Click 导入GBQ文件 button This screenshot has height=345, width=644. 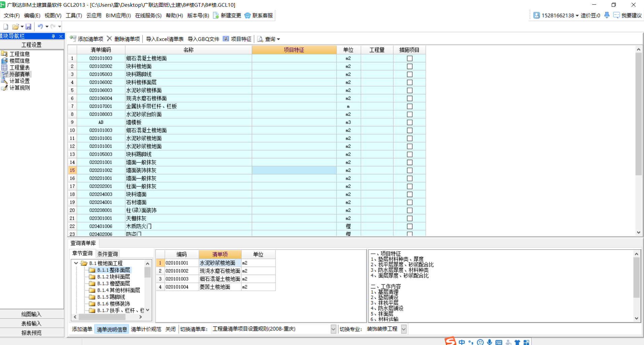click(x=203, y=39)
